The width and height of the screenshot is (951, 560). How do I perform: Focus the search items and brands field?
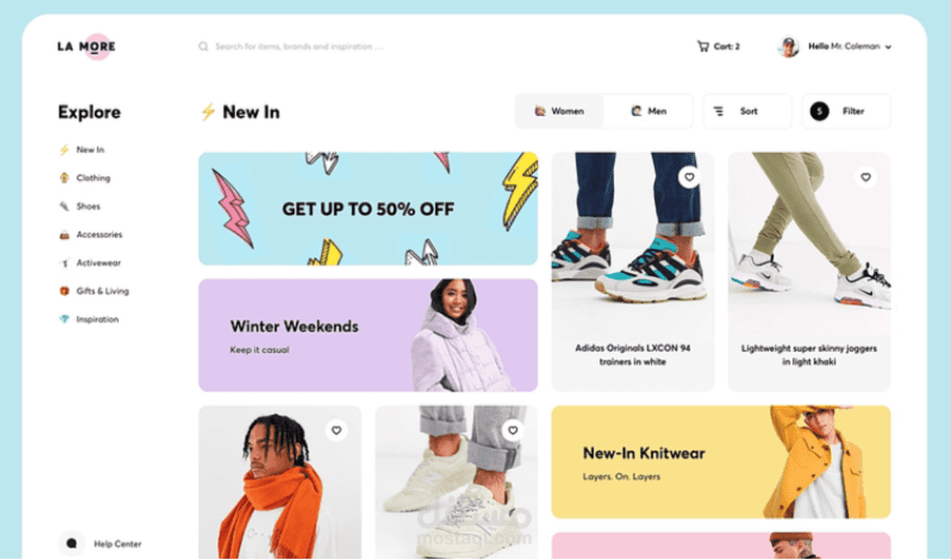click(299, 46)
